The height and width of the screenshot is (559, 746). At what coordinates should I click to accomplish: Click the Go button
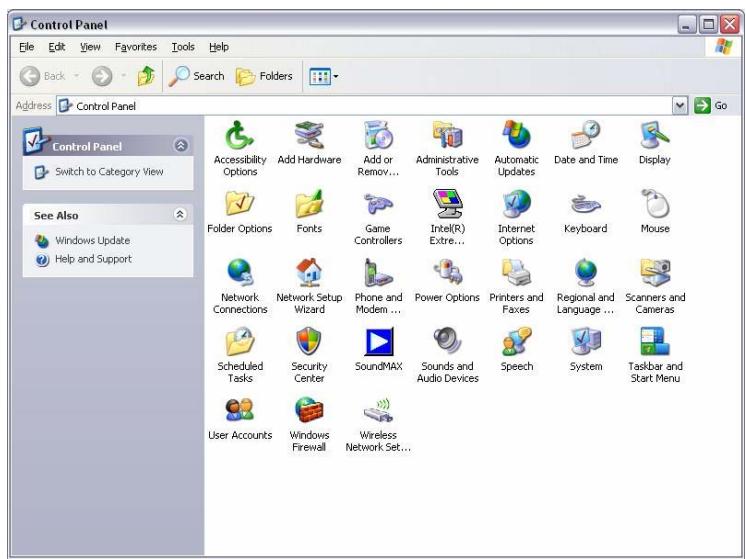[x=711, y=105]
